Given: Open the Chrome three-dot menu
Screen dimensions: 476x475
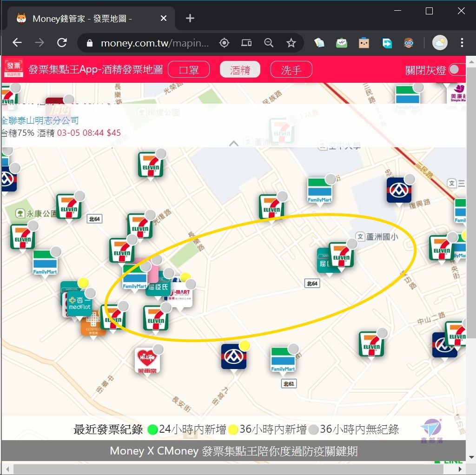Looking at the screenshot, I should (462, 43).
